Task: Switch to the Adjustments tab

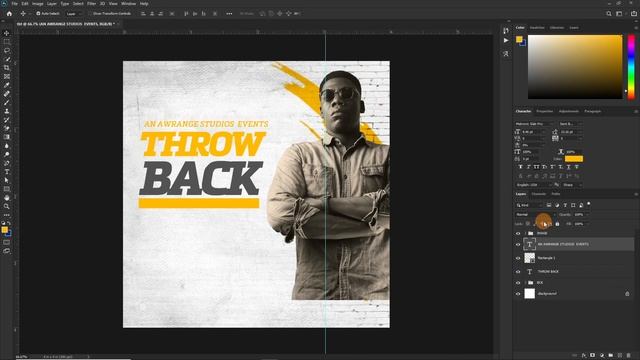Action: (569, 111)
